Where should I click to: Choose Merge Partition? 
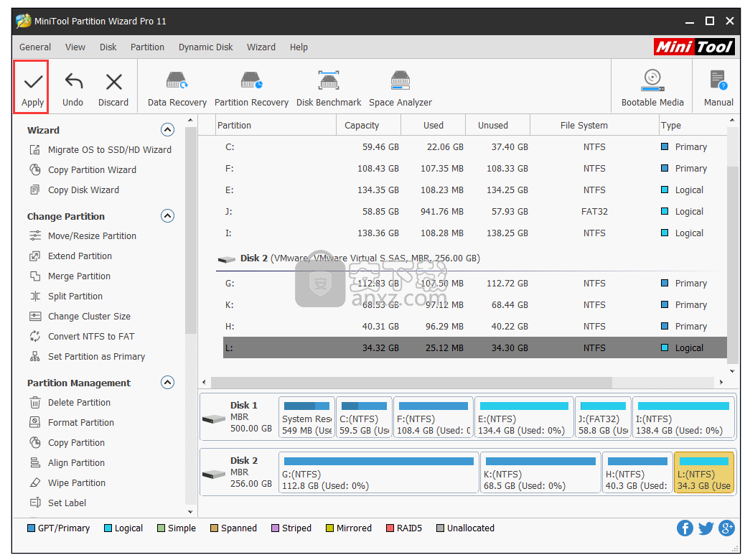(70, 276)
